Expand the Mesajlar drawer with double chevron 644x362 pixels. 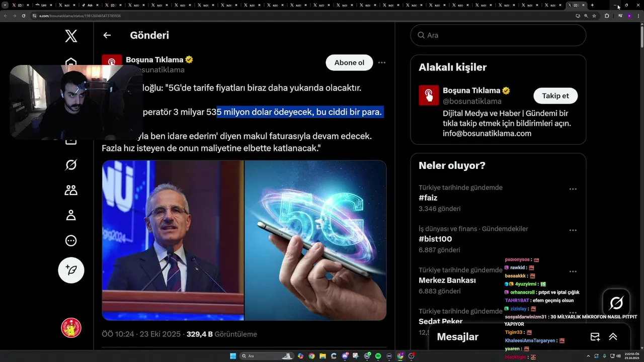pyautogui.click(x=613, y=337)
